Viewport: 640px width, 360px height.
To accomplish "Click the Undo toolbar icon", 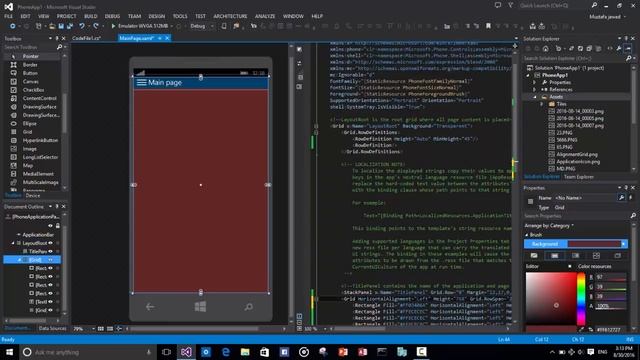I will [x=82, y=26].
